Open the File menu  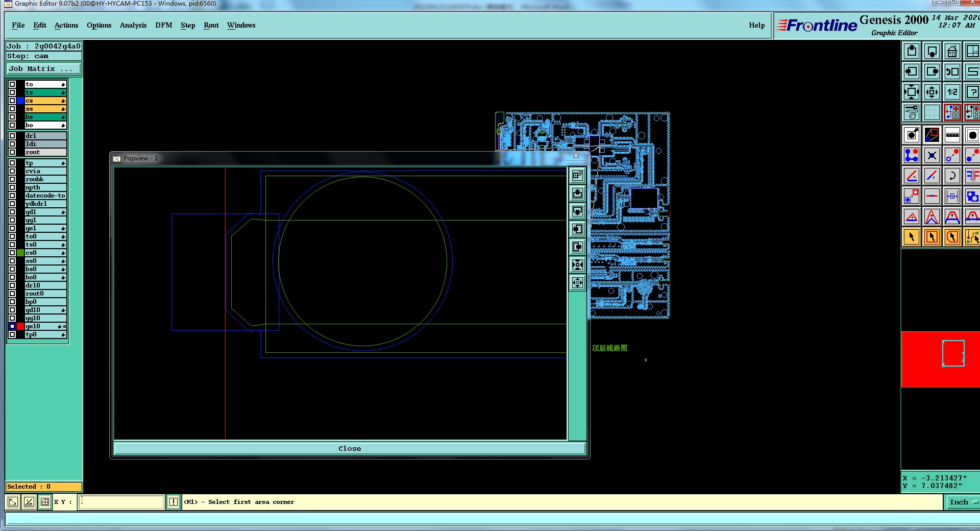(x=18, y=25)
